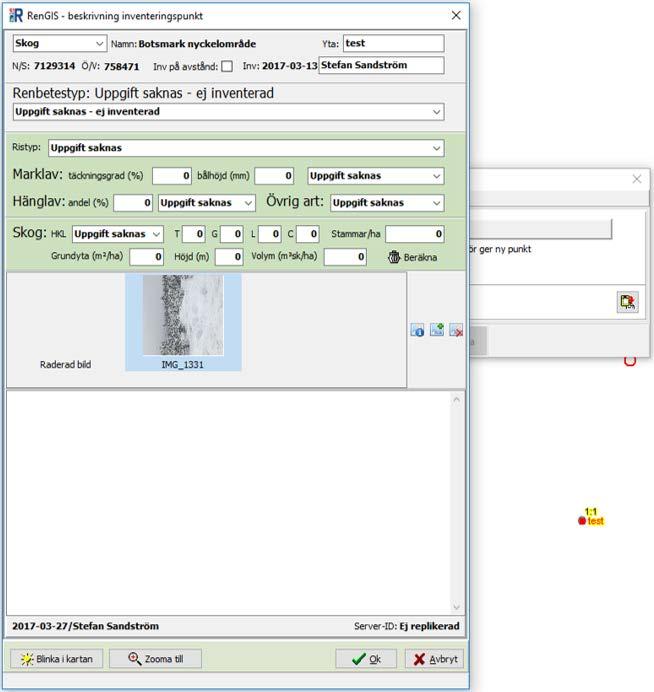This screenshot has width=654, height=692.
Task: Click the 2017-03-27/Stefan Sandström status text
Action: pos(86,626)
